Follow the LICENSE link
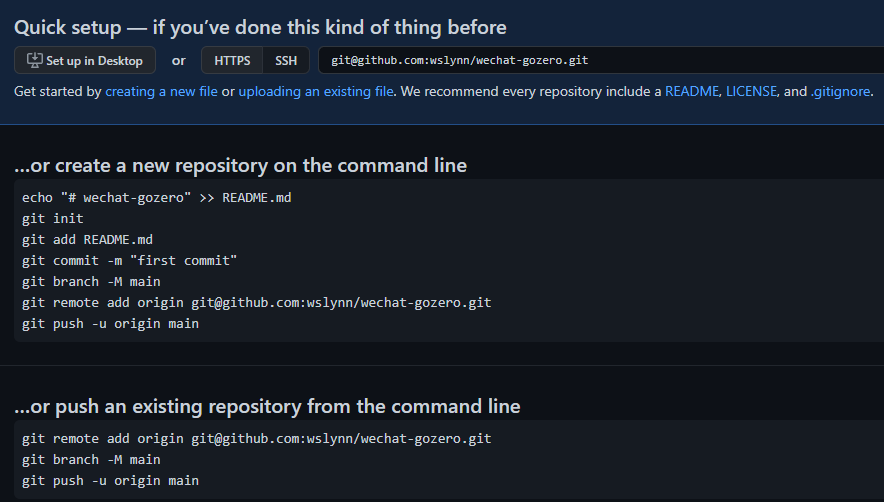The height and width of the screenshot is (502, 884). pos(753,91)
